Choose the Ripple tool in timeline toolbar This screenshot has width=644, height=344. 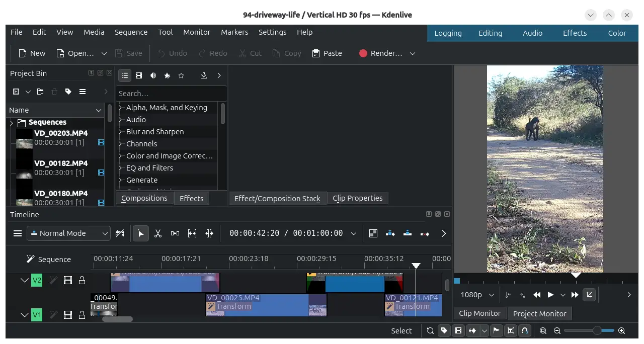pyautogui.click(x=209, y=233)
